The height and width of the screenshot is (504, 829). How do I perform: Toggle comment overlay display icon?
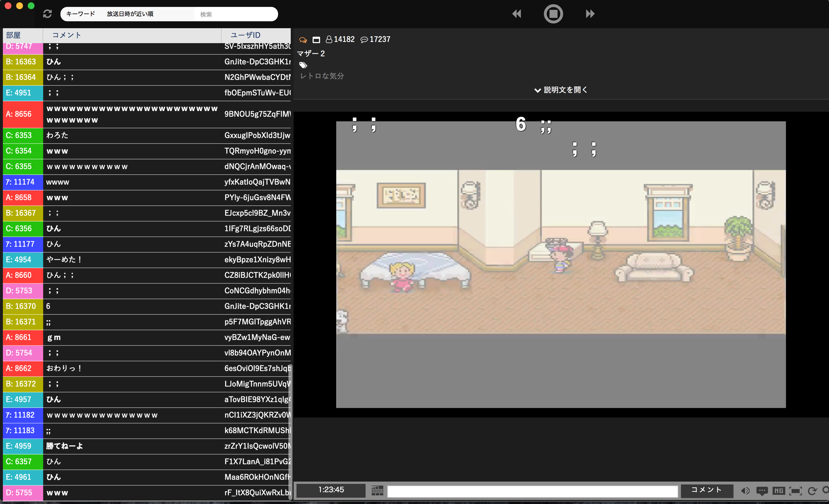762,491
